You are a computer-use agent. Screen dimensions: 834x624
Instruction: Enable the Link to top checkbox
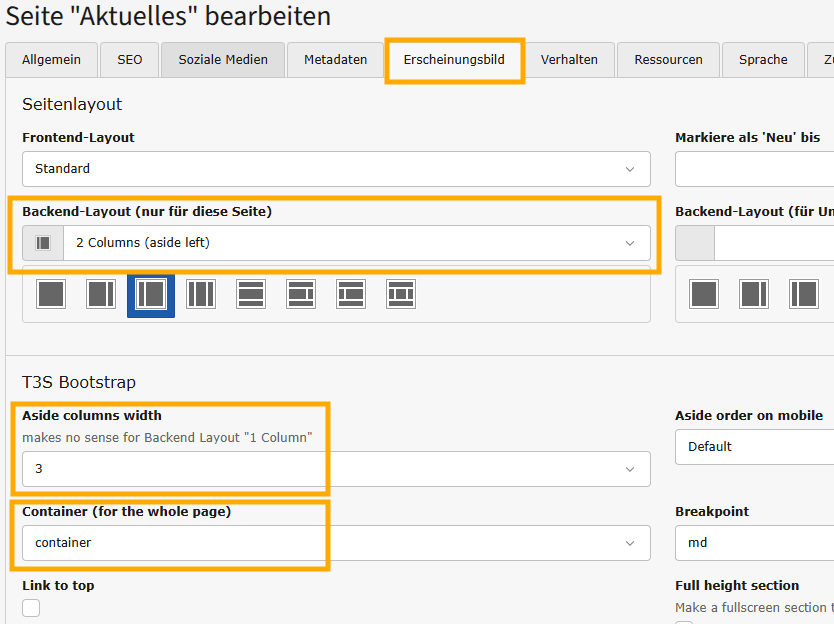click(31, 608)
